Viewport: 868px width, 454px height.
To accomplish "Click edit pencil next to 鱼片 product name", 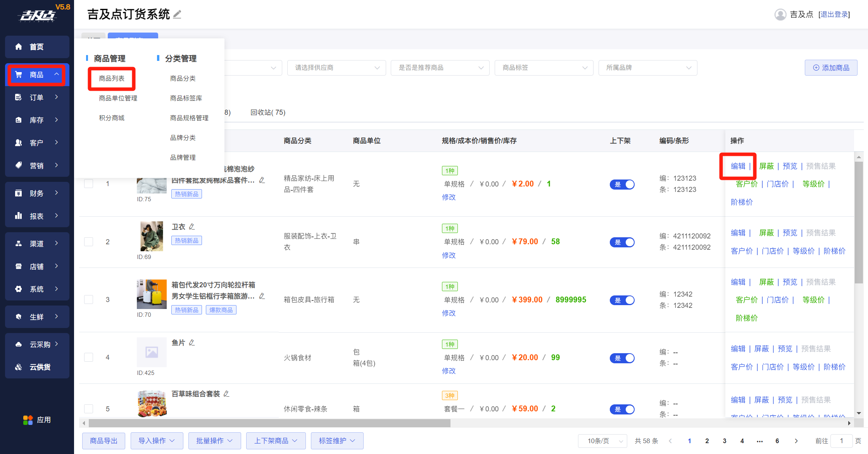I will pos(192,343).
